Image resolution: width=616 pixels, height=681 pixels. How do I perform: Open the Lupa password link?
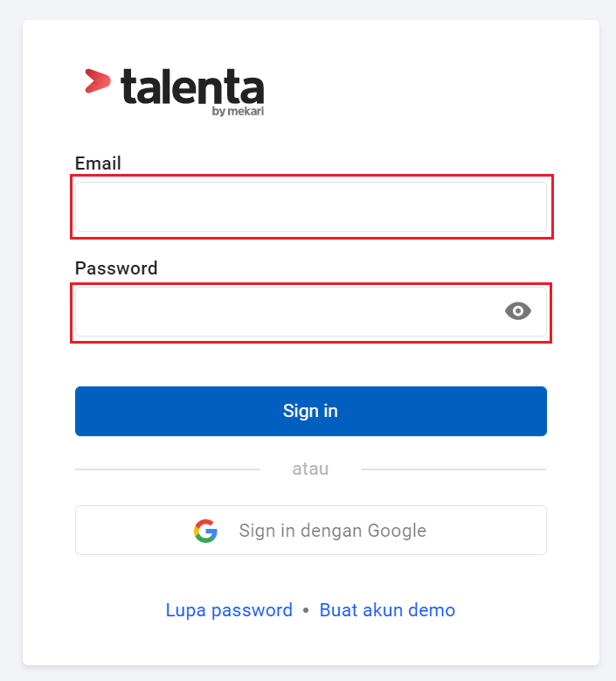point(229,610)
